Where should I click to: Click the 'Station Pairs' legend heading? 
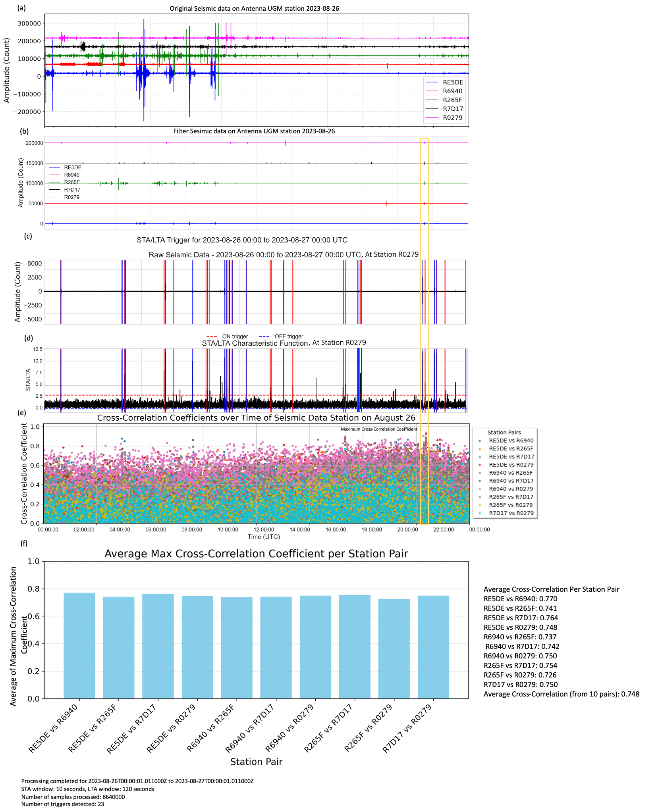(504, 433)
